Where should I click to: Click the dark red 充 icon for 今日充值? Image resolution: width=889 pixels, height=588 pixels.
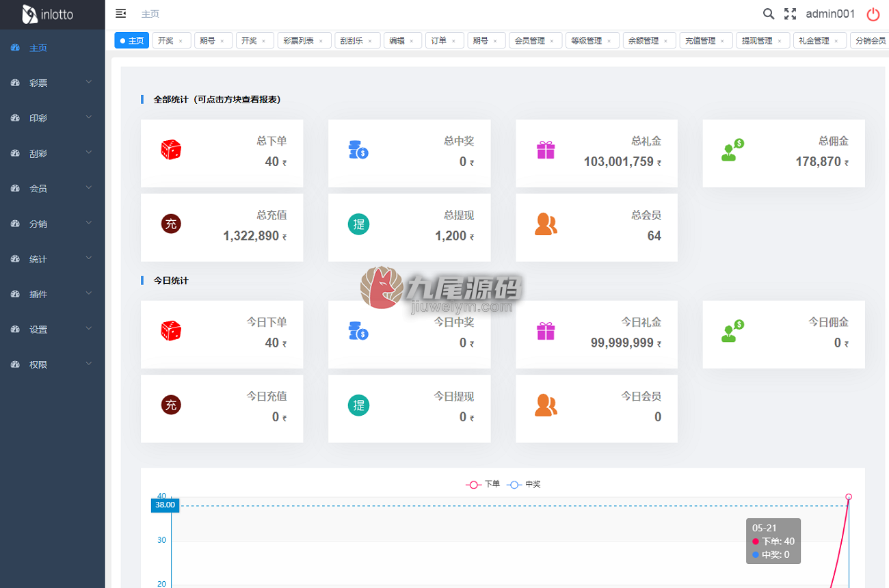[x=171, y=405]
